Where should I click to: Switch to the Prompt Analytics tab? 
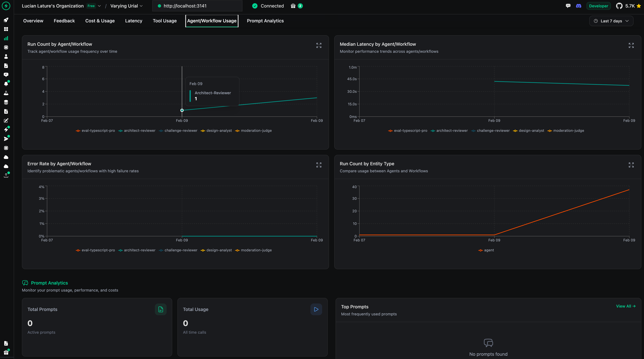(x=265, y=21)
